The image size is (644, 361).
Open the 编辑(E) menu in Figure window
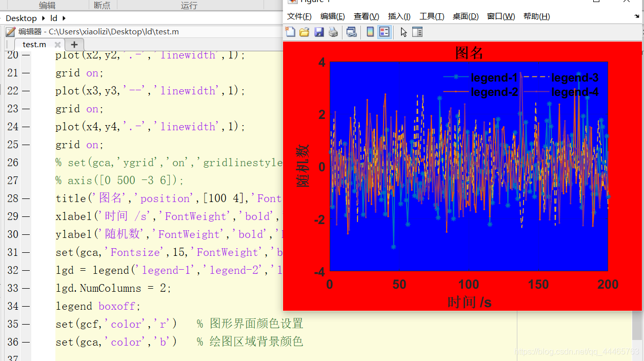click(x=333, y=16)
